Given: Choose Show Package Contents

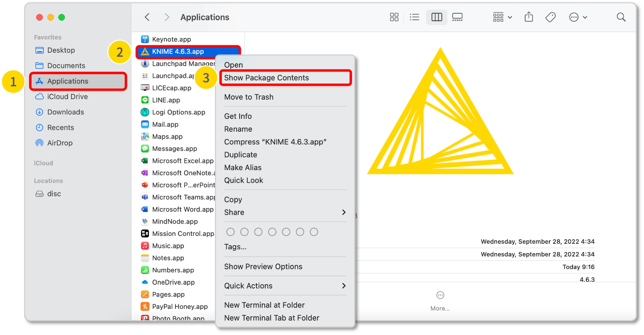Looking at the screenshot, I should 286,78.
